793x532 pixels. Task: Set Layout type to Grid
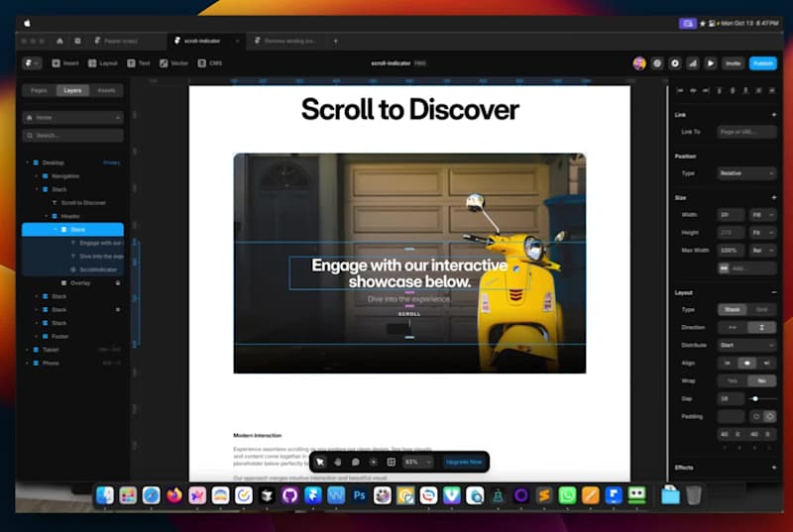point(761,309)
